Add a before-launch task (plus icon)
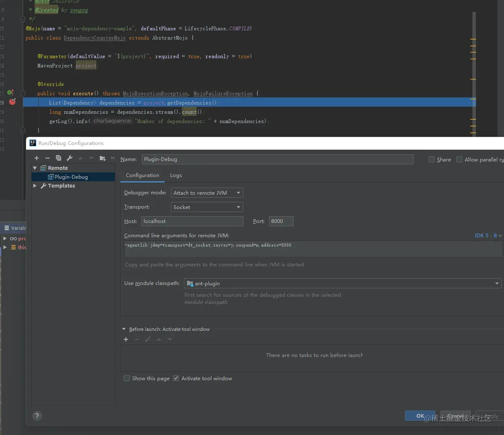Image resolution: width=504 pixels, height=435 pixels. pyautogui.click(x=125, y=339)
